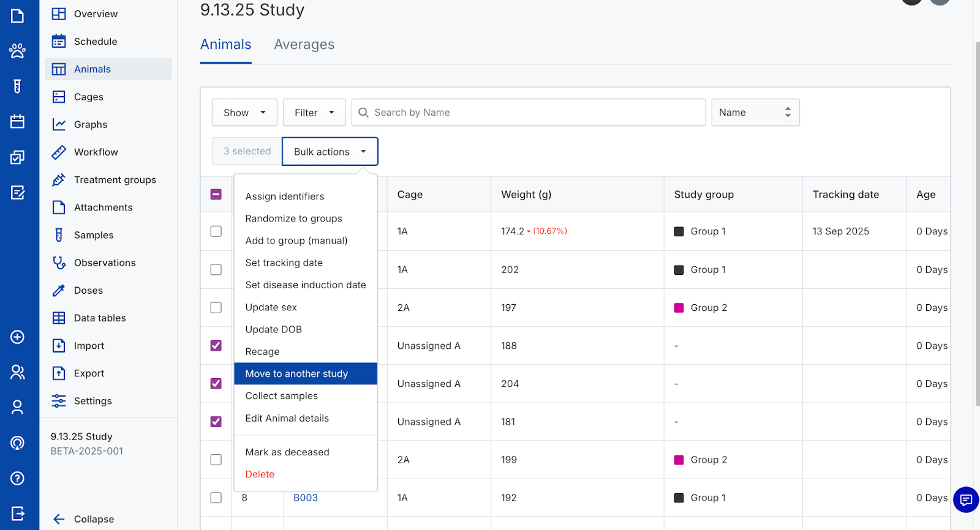Open the Filter dropdown
The image size is (980, 530).
314,113
